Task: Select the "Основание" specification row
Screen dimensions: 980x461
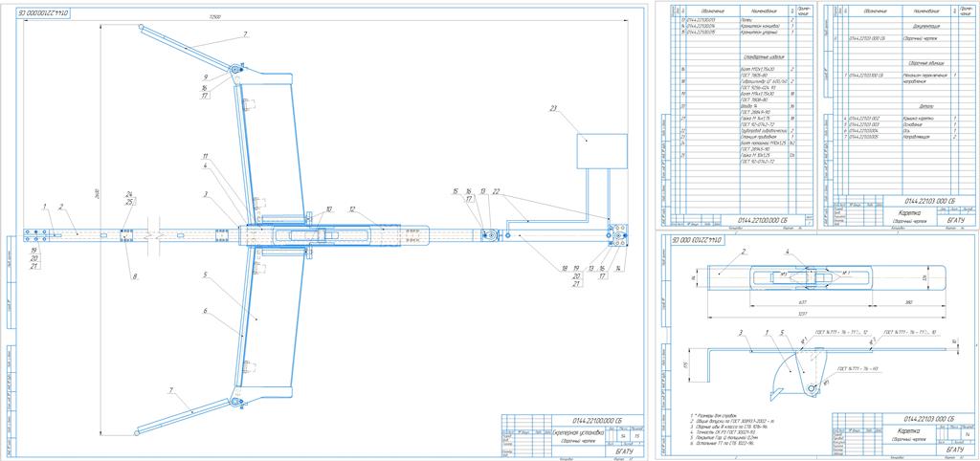Action: (902, 124)
